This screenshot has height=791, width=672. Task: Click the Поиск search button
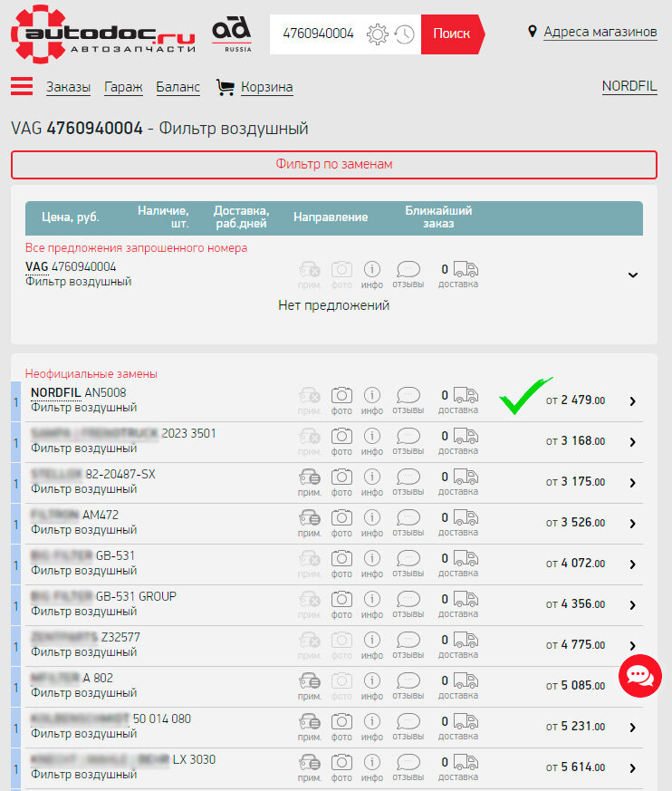(x=452, y=34)
